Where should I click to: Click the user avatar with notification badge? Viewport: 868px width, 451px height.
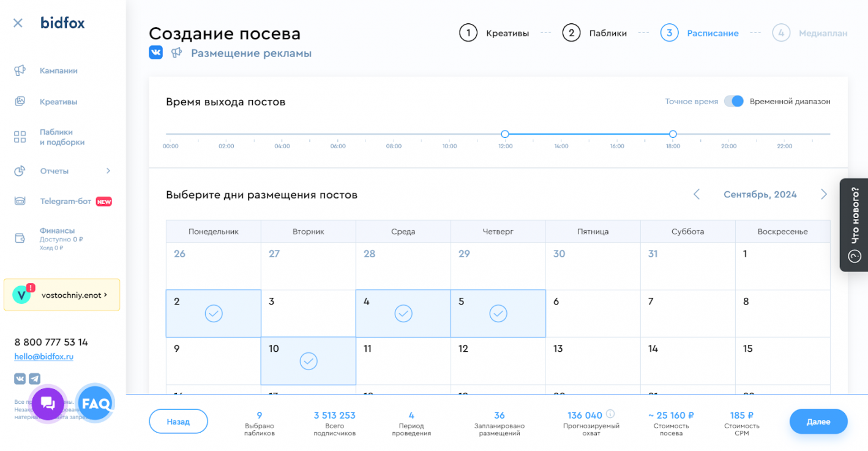(x=22, y=295)
